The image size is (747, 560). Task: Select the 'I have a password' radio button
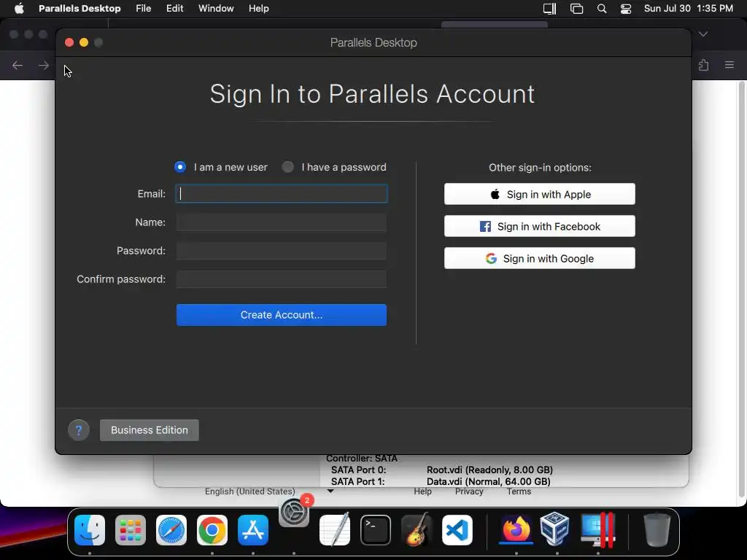click(287, 167)
